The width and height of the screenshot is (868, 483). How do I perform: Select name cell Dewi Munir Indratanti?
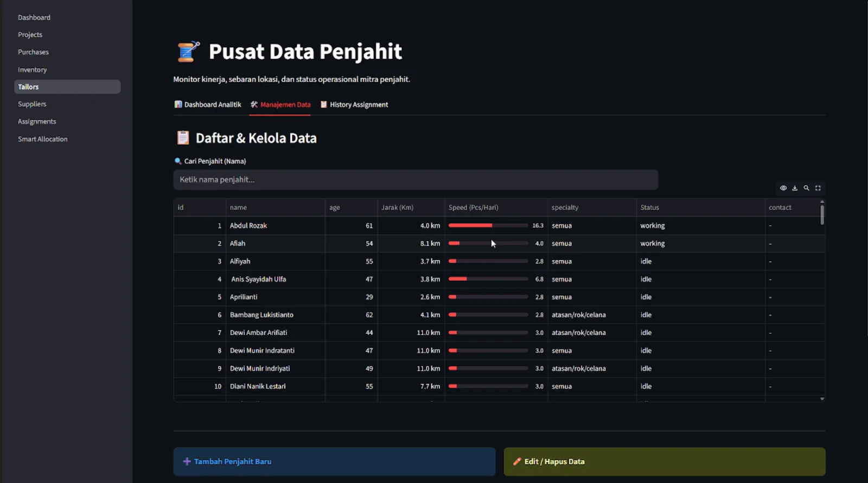(x=276, y=351)
